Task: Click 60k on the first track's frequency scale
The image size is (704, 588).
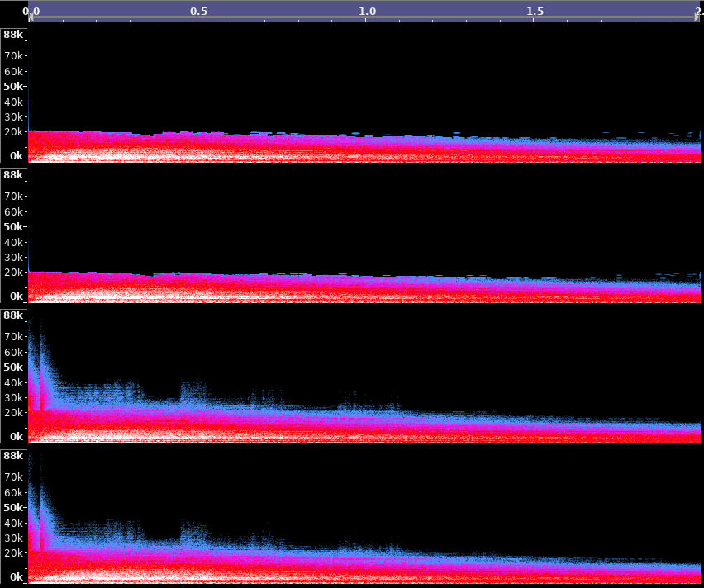Action: click(x=13, y=71)
